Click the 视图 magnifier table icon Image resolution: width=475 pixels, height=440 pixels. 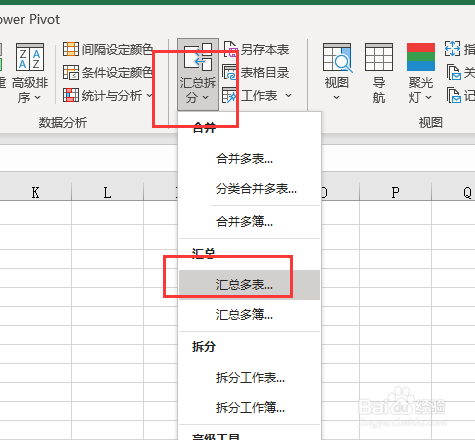(337, 57)
